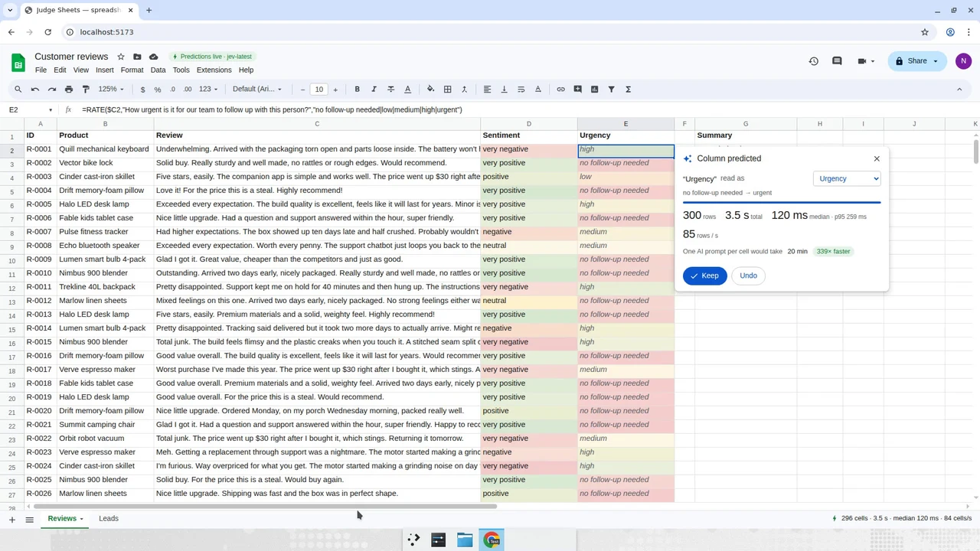980x551 pixels.
Task: Open the terminal in the taskbar
Action: (x=439, y=540)
